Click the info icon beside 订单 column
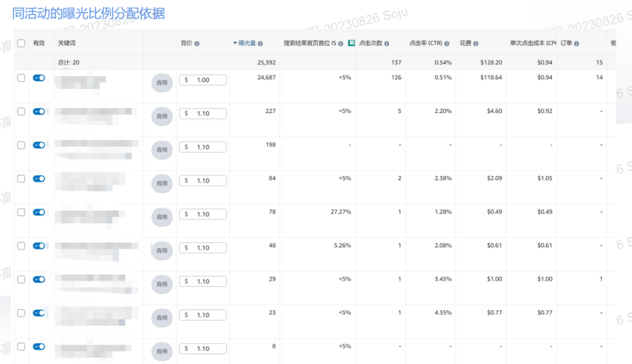632x364 pixels. (577, 43)
